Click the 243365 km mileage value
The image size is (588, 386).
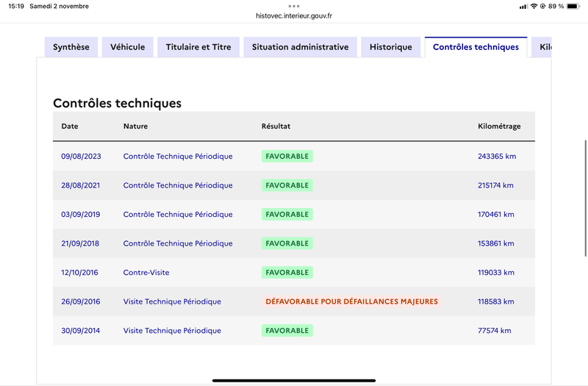[497, 156]
